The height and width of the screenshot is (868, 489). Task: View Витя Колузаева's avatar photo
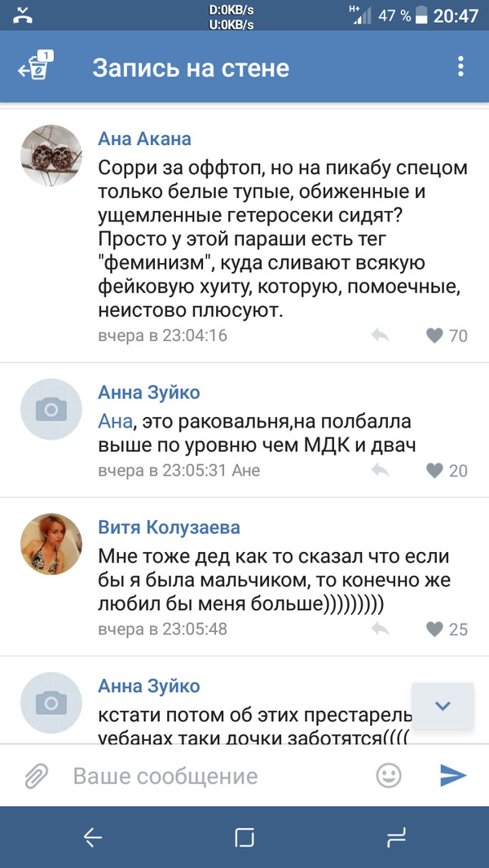[51, 544]
